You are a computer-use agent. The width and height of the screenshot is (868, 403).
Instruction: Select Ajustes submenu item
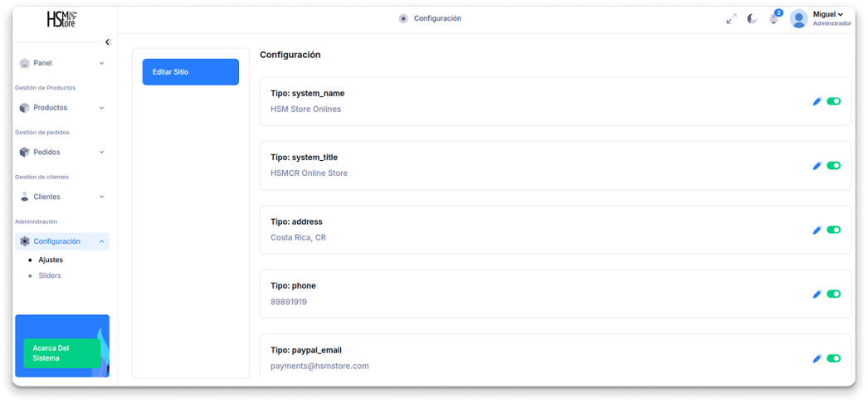(51, 260)
